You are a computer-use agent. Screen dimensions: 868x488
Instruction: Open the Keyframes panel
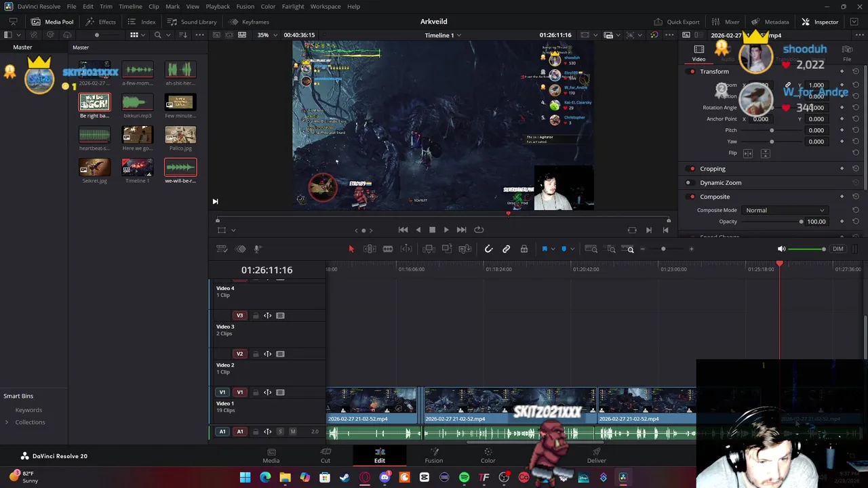coord(249,22)
